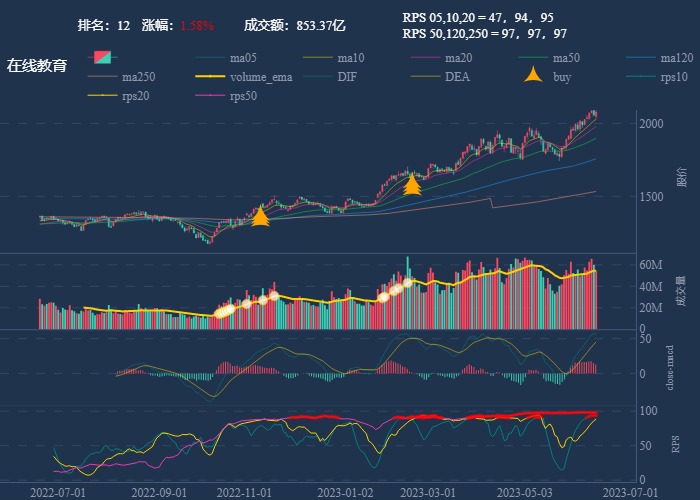Click the first buy marker near 2022-11
The height and width of the screenshot is (500, 700).
tap(260, 217)
